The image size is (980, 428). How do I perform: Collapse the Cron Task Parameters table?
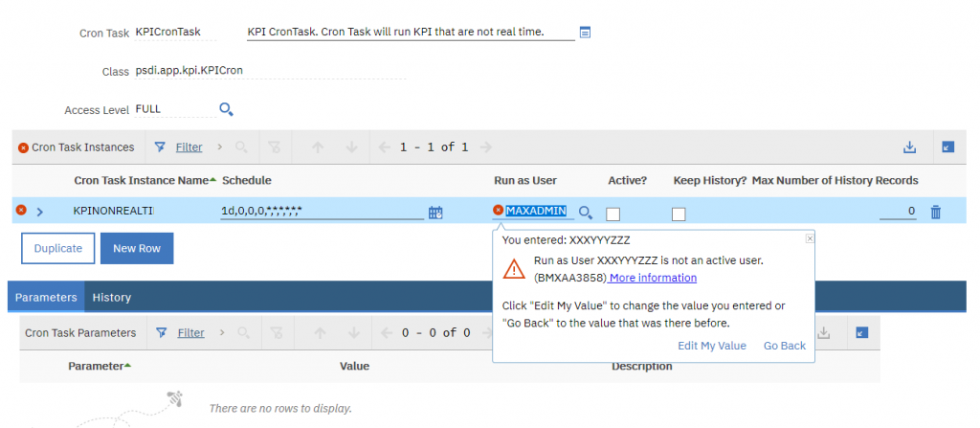click(862, 333)
